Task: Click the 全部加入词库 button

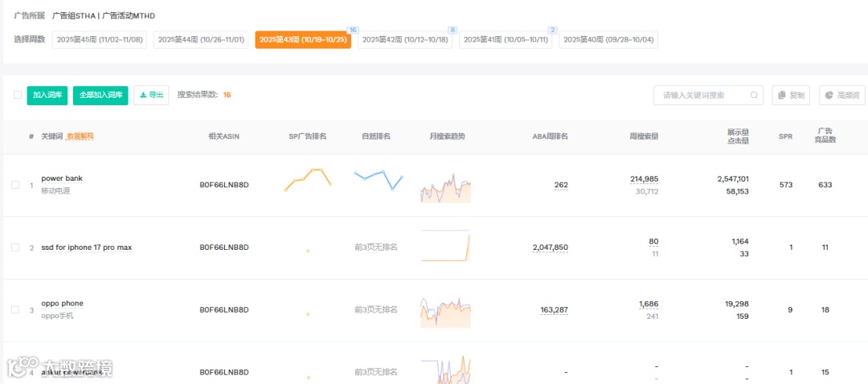Action: point(100,95)
